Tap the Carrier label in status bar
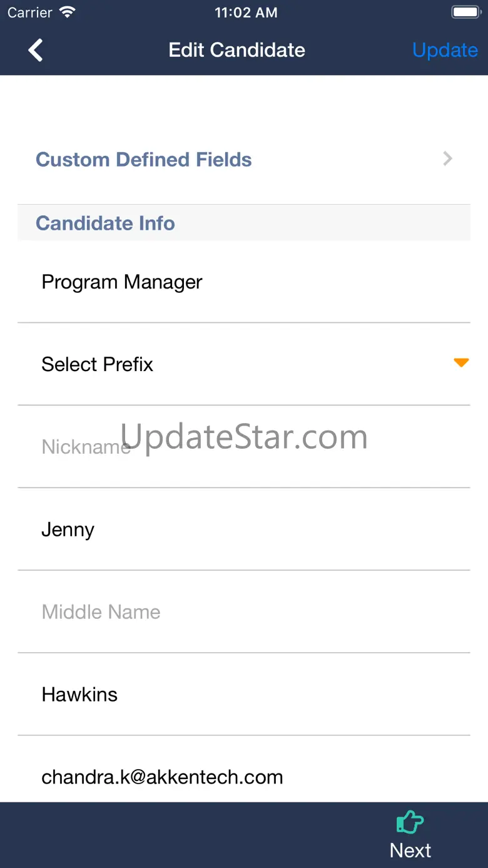Image resolution: width=488 pixels, height=868 pixels. [x=30, y=13]
